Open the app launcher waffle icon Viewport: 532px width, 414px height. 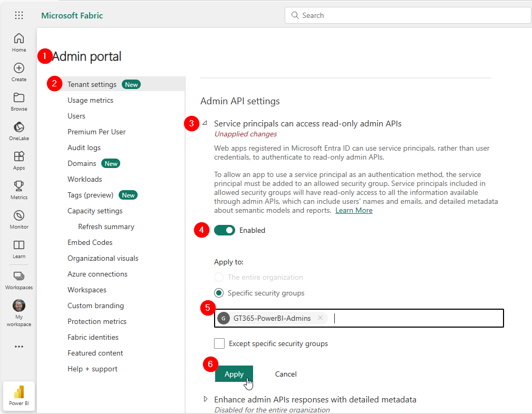click(x=19, y=15)
